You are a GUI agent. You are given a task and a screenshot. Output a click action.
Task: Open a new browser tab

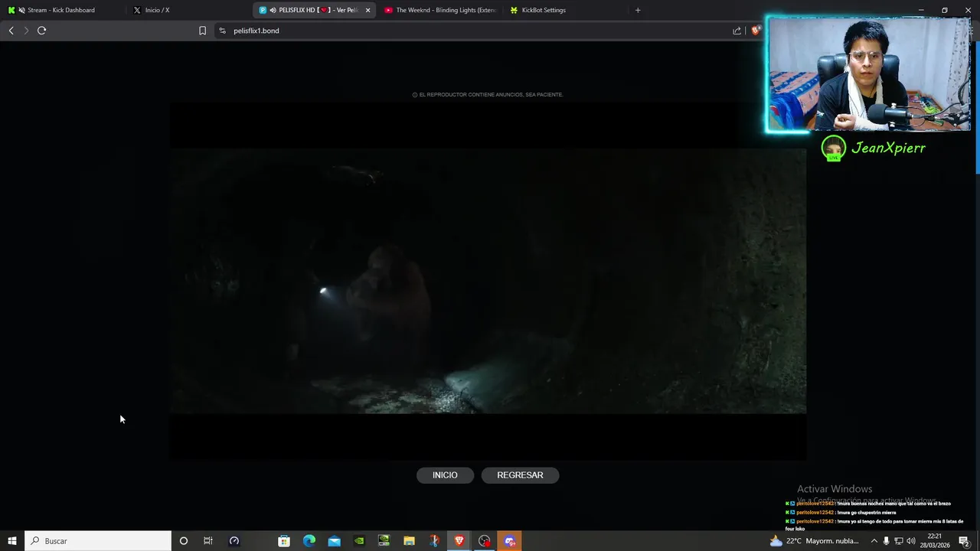[x=638, y=10]
